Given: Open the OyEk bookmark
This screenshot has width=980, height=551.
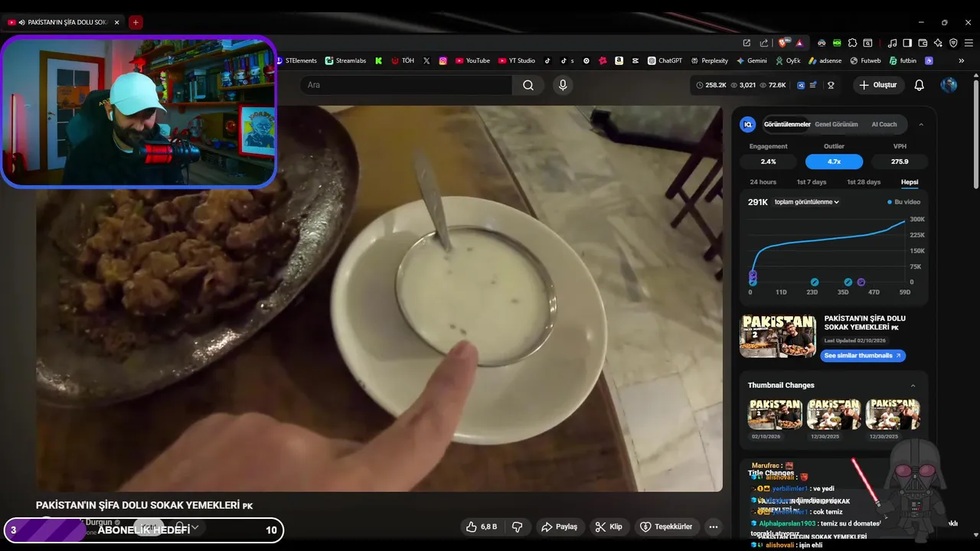Looking at the screenshot, I should tap(788, 60).
